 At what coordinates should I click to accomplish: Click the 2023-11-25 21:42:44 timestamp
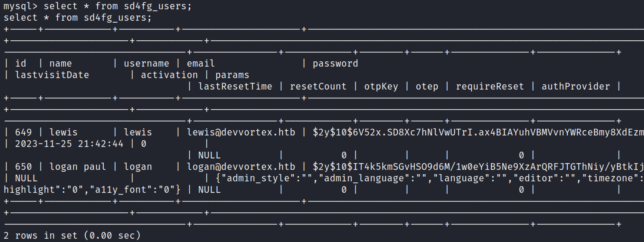69,144
